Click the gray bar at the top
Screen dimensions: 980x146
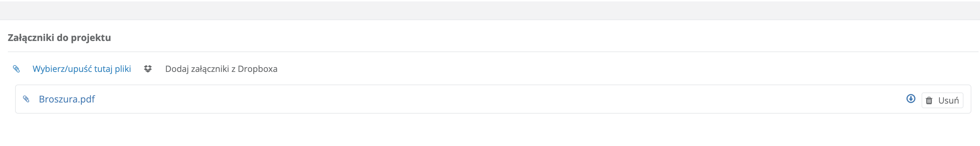490,10
